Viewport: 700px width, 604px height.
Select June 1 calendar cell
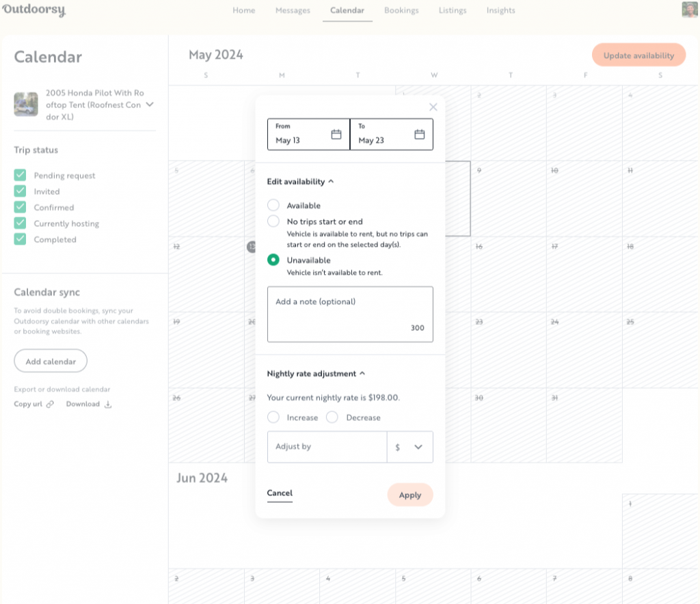pos(661,531)
